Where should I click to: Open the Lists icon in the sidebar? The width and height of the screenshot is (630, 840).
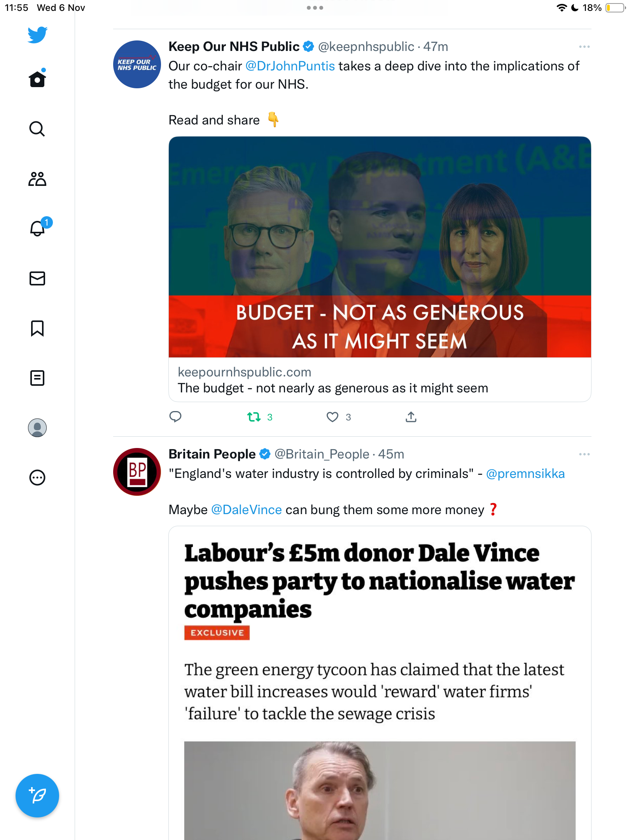(37, 378)
